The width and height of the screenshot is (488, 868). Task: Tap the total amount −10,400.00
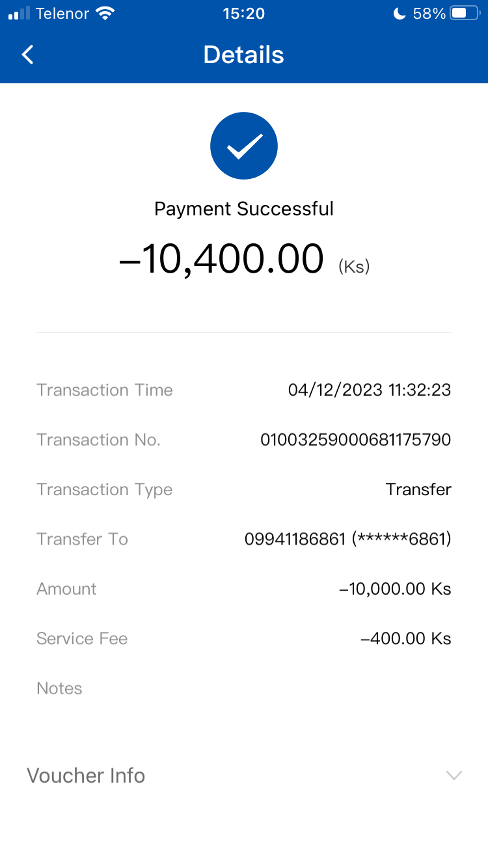point(221,258)
